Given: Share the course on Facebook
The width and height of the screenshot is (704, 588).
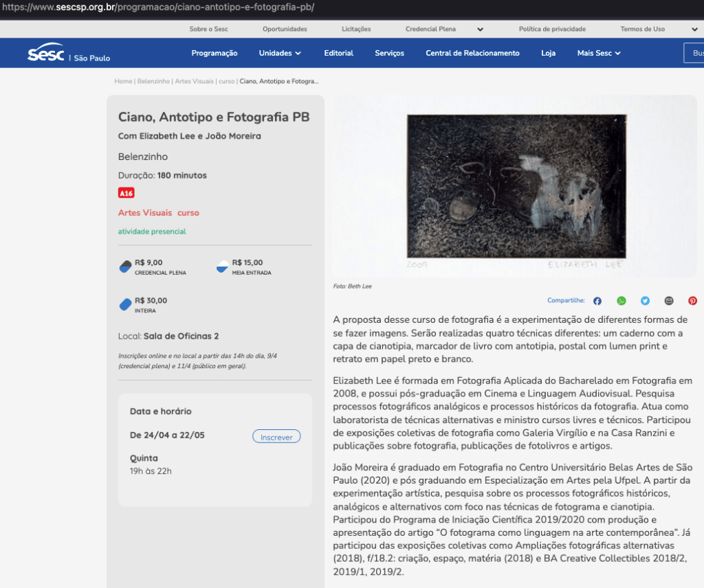Looking at the screenshot, I should 597,301.
